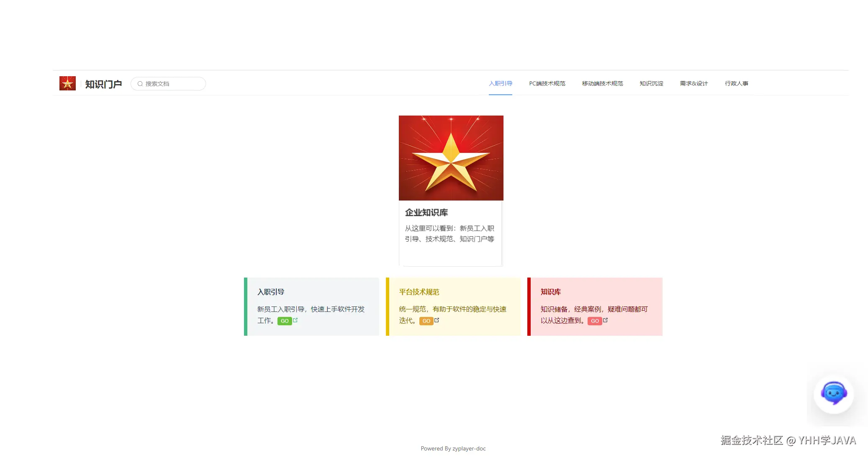This screenshot has height=458, width=868.
Task: Click the 知识门户 site title
Action: coord(103,84)
